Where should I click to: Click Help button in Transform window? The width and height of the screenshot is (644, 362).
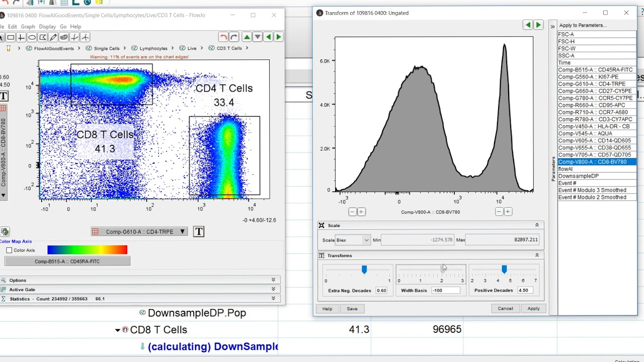327,309
